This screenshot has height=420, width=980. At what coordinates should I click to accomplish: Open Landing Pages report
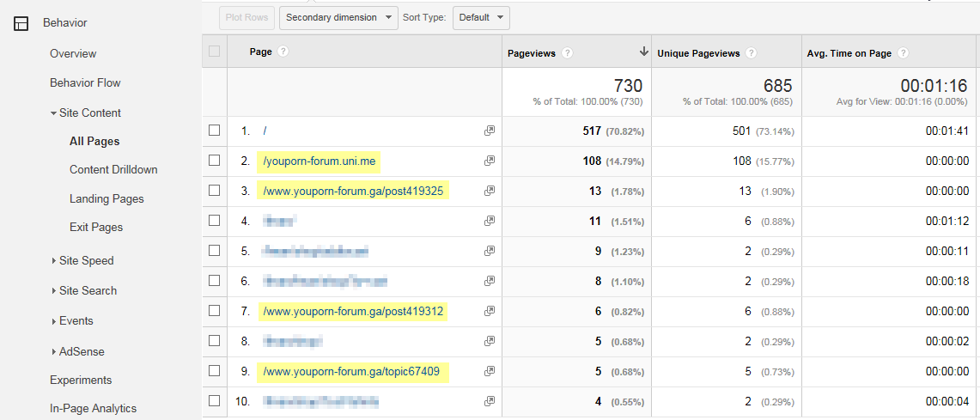[x=107, y=198]
